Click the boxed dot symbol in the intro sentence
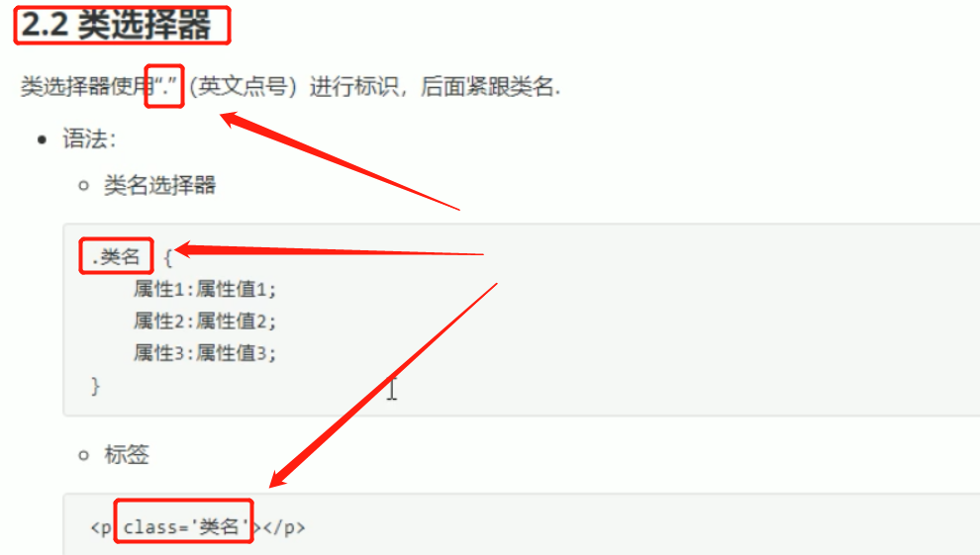Screen dimensions: 980x555 [165, 85]
